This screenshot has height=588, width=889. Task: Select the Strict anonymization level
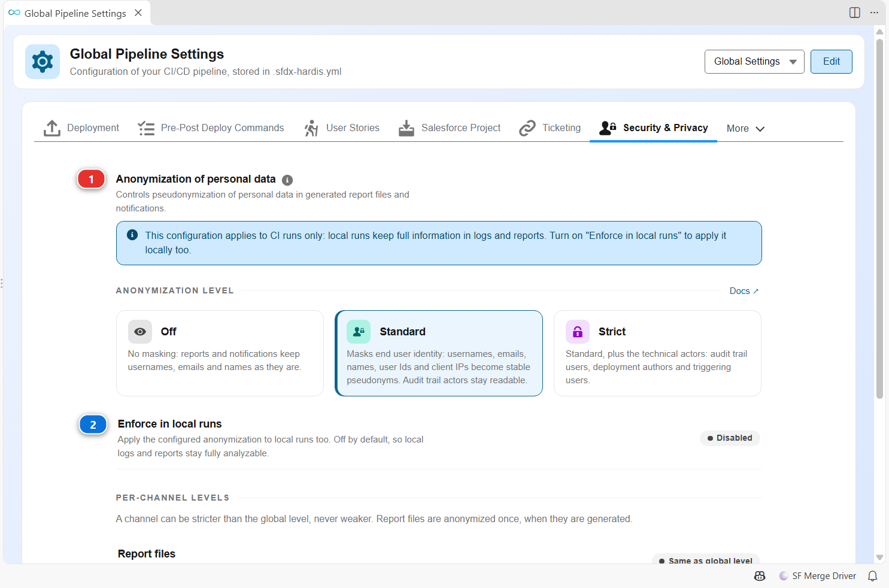(x=657, y=353)
